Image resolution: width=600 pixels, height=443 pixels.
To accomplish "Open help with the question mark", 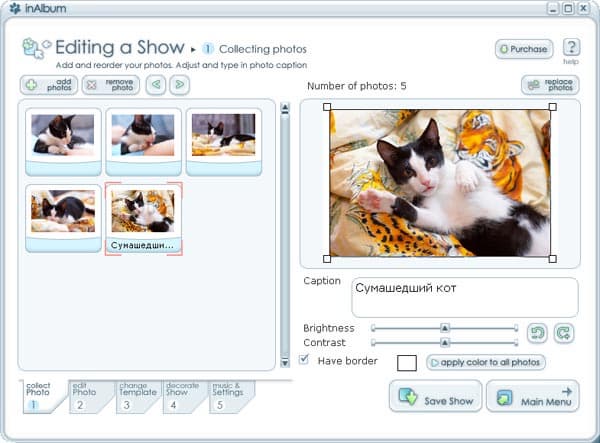I will (571, 47).
